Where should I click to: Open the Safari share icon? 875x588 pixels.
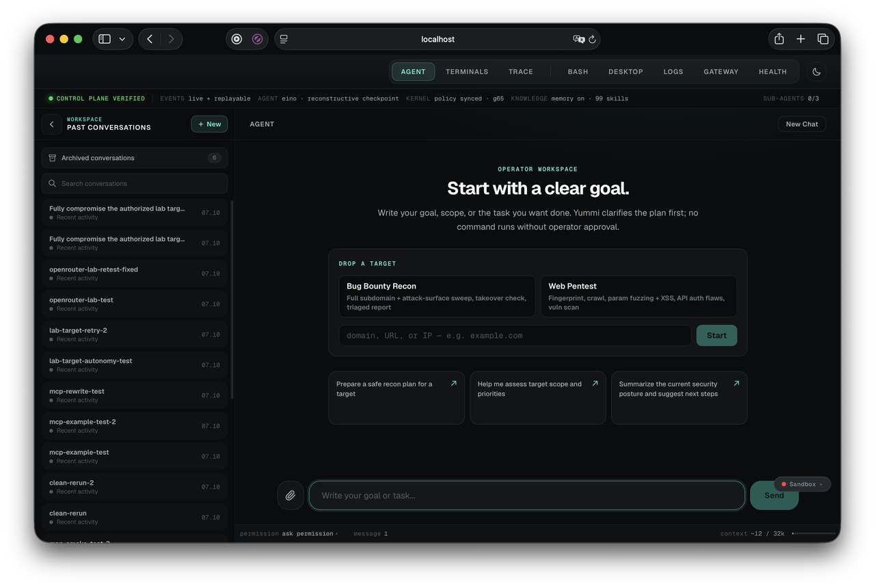click(x=779, y=39)
